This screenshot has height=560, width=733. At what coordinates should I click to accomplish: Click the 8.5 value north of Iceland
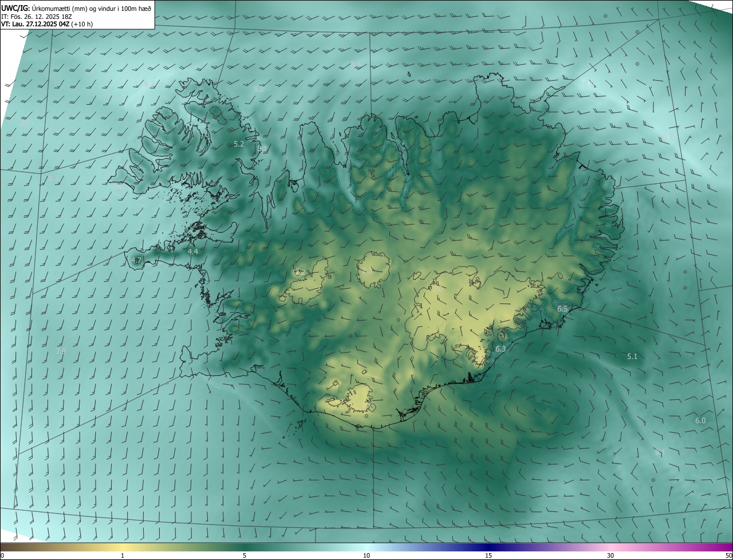click(x=356, y=64)
